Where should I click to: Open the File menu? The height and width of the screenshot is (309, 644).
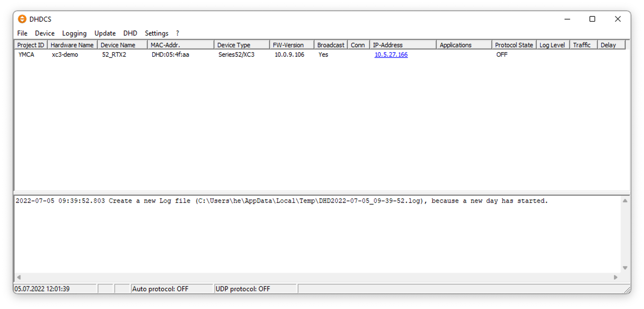click(x=22, y=33)
